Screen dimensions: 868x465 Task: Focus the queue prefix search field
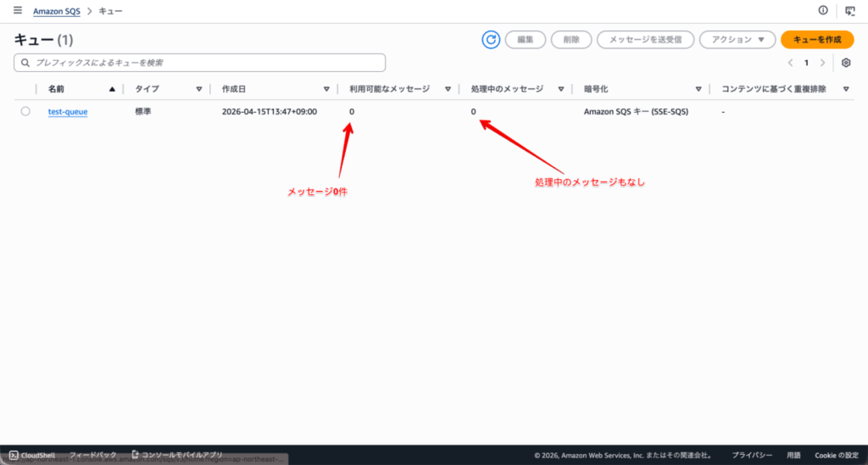pos(200,63)
